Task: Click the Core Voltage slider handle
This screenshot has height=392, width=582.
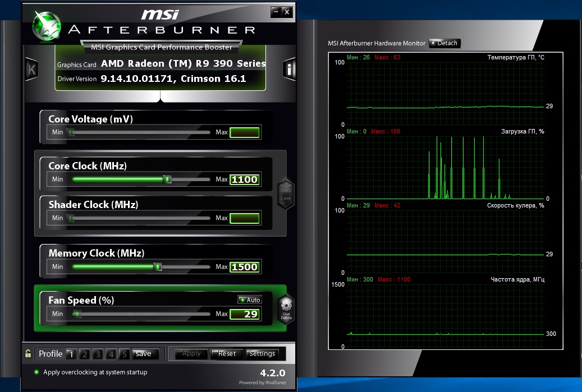Action: coord(71,132)
